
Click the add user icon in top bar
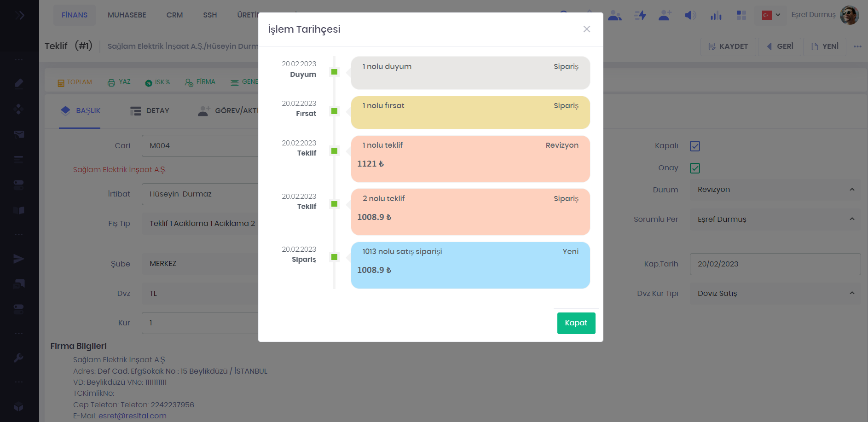pos(665,15)
